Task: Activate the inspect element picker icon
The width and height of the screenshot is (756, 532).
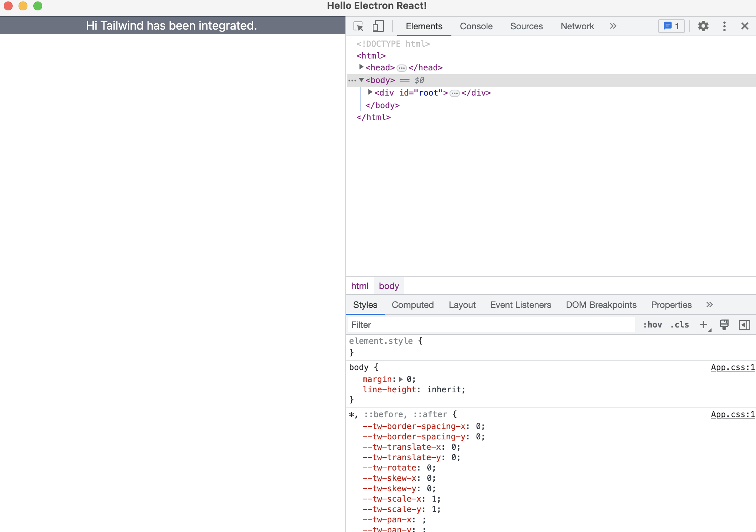Action: click(358, 26)
